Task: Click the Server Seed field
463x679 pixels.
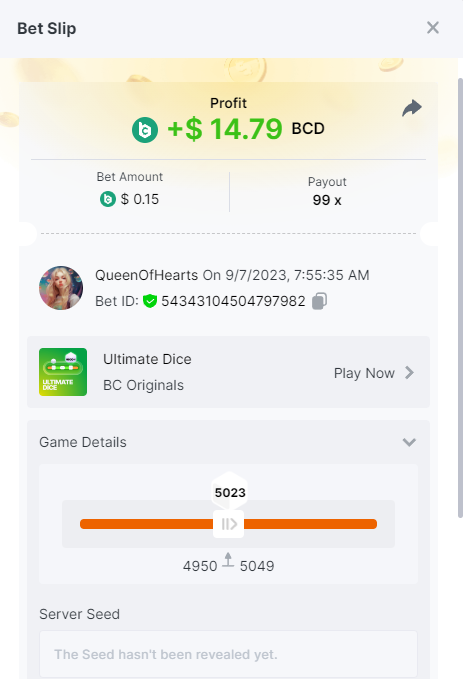Action: click(x=228, y=654)
